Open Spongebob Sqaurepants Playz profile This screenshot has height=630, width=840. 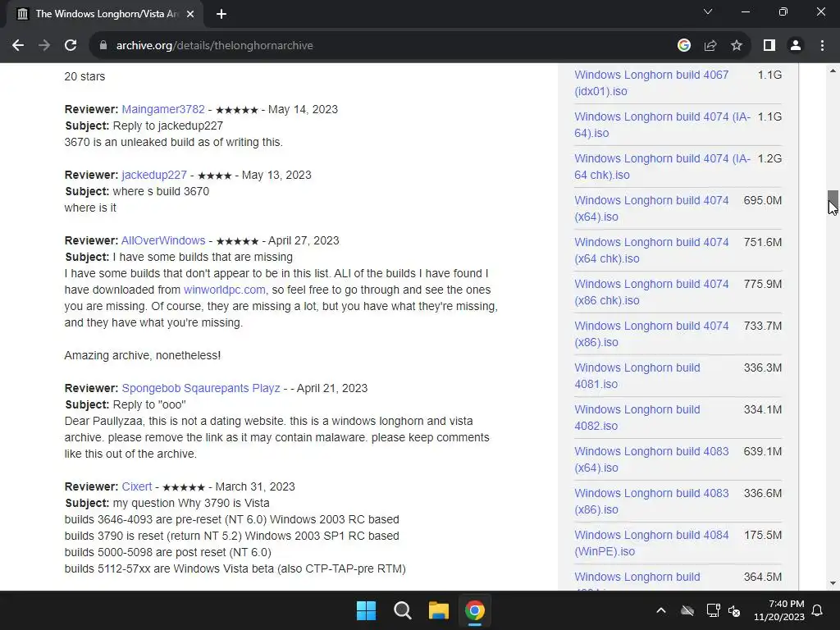coord(201,388)
